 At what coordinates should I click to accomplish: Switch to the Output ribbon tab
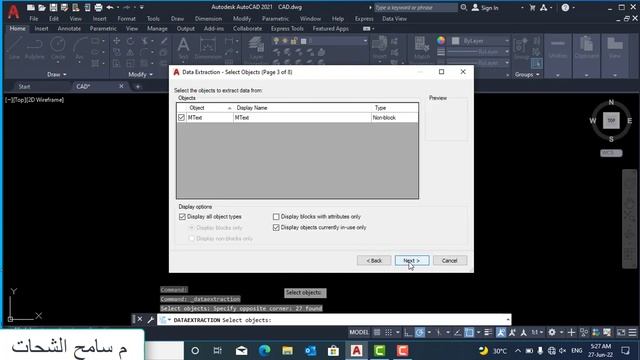click(186, 29)
